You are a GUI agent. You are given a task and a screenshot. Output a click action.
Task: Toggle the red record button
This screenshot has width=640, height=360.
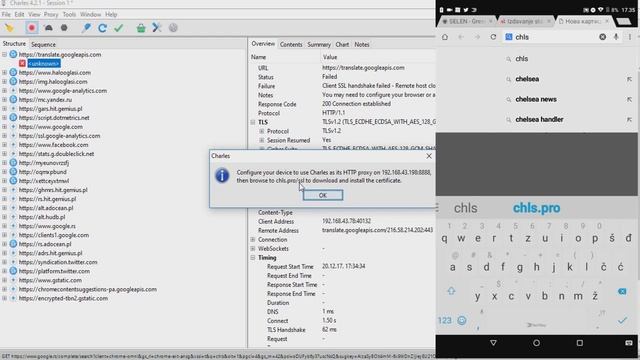click(31, 28)
